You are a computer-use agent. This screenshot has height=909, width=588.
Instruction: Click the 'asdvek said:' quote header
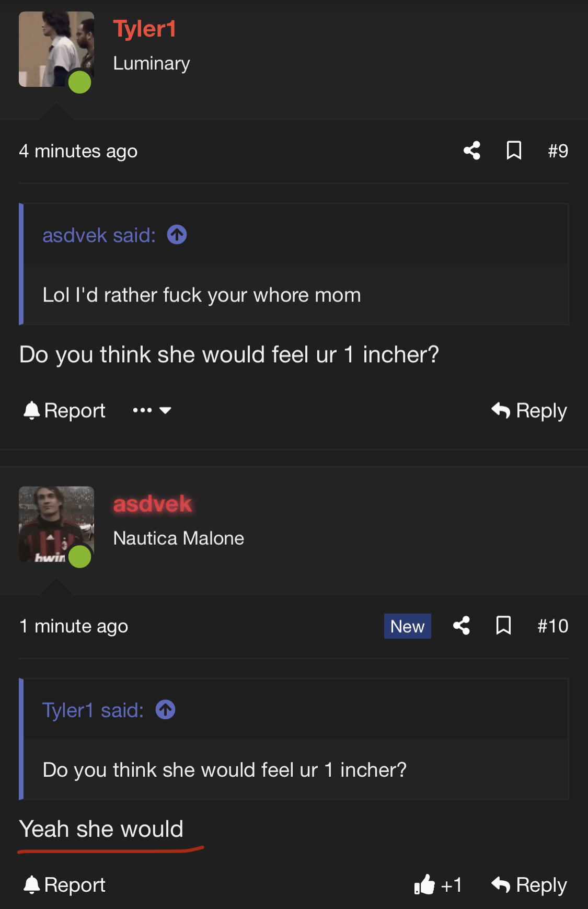[99, 235]
